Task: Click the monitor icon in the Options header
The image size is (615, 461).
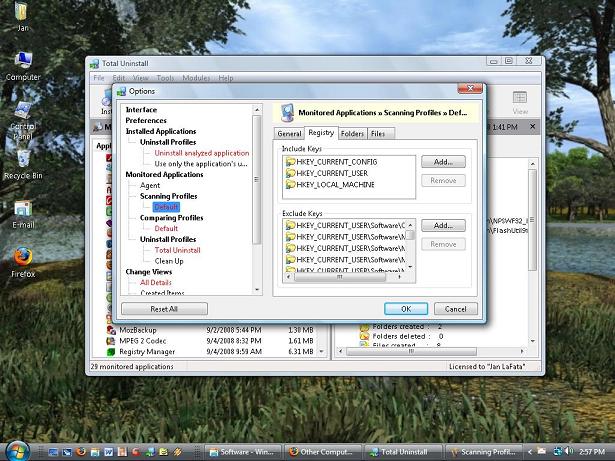Action: pyautogui.click(x=287, y=113)
